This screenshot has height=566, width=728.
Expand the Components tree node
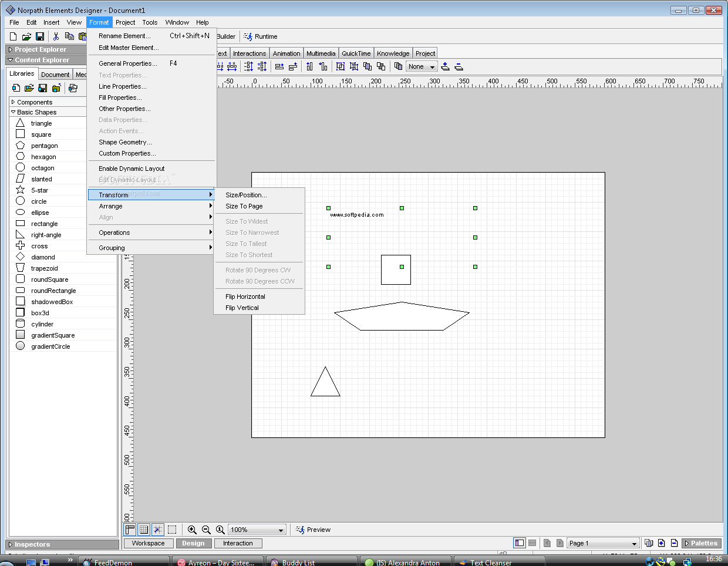coord(13,102)
